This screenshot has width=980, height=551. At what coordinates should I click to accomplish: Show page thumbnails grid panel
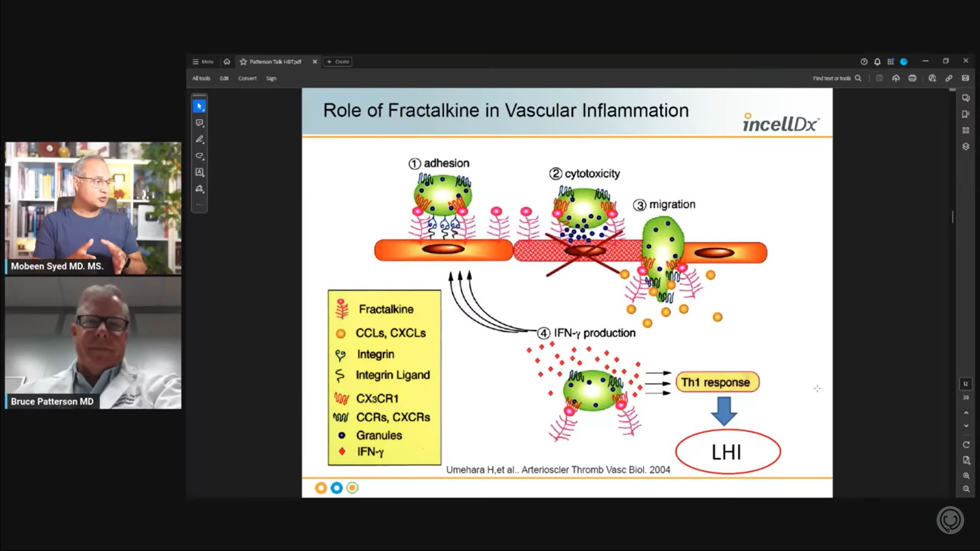point(966,131)
